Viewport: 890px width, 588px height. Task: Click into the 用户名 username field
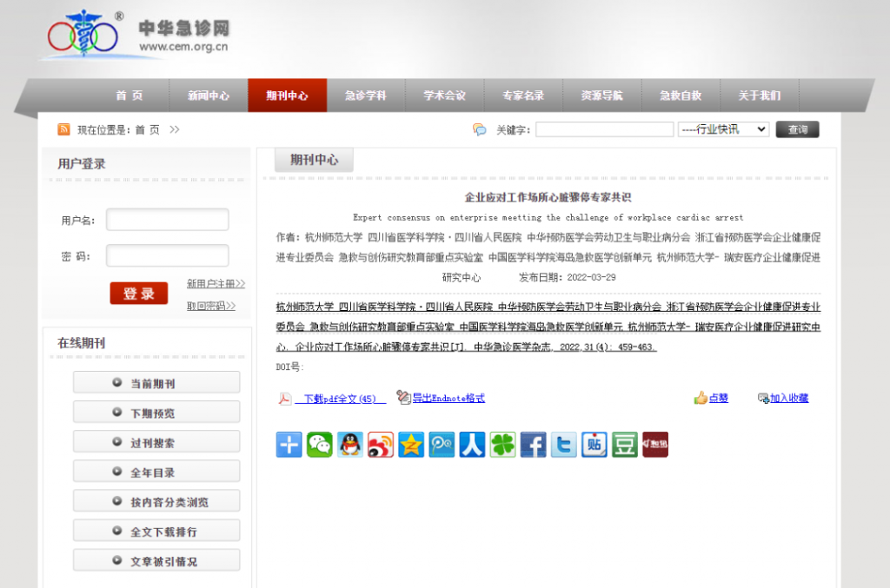168,220
